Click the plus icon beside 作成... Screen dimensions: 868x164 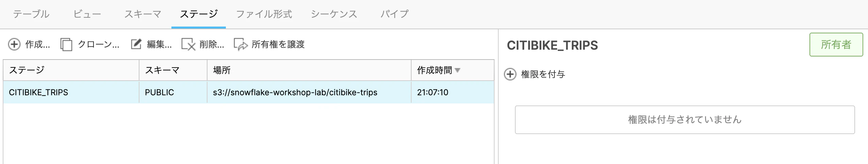[14, 44]
